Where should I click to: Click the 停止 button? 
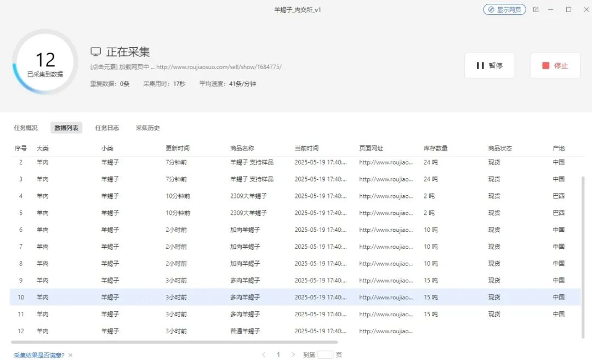point(555,65)
